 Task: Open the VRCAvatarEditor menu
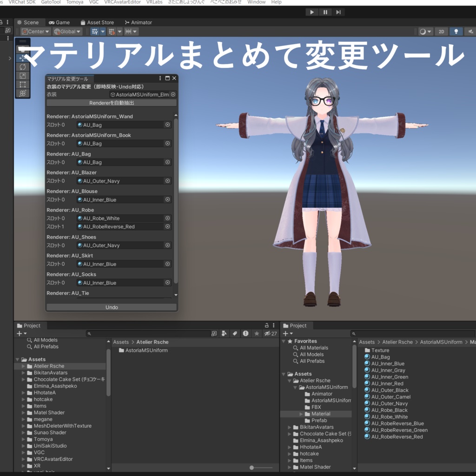pyautogui.click(x=122, y=2)
